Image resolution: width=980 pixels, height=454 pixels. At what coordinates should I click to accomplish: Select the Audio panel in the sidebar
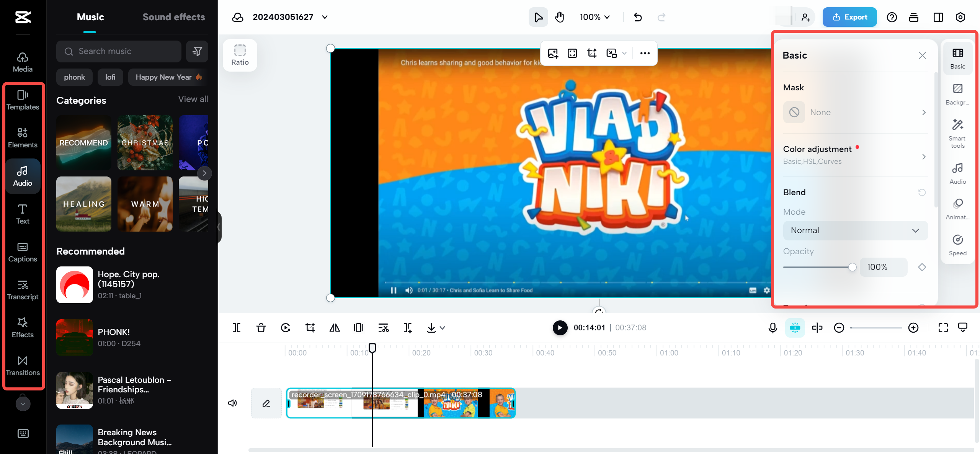tap(23, 176)
